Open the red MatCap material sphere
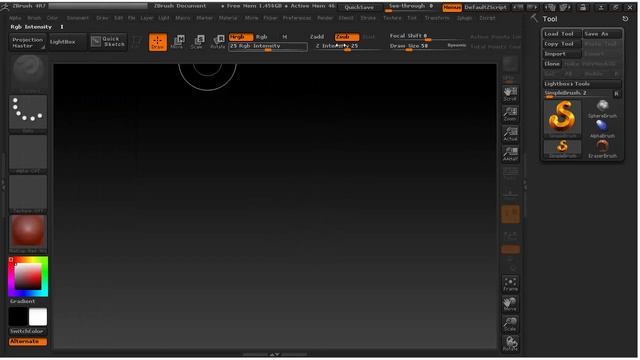The image size is (640, 360). click(x=28, y=233)
